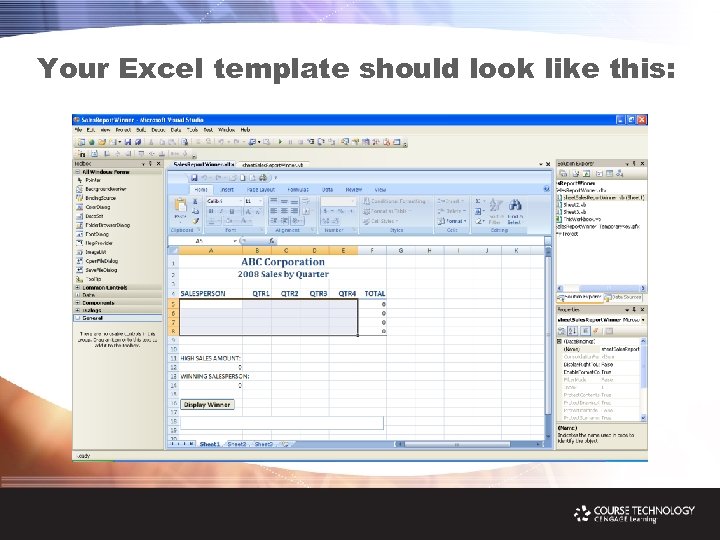This screenshot has height=540, width=720.
Task: Open the font name dropdown
Action: click(x=240, y=201)
